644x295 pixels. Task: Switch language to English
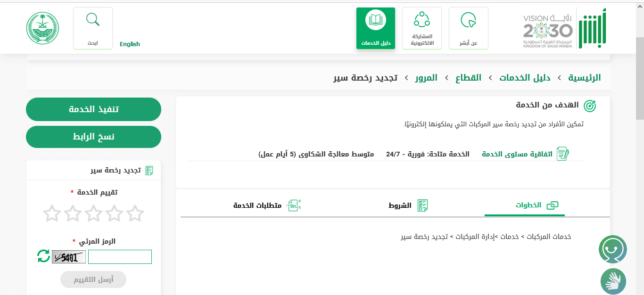130,44
